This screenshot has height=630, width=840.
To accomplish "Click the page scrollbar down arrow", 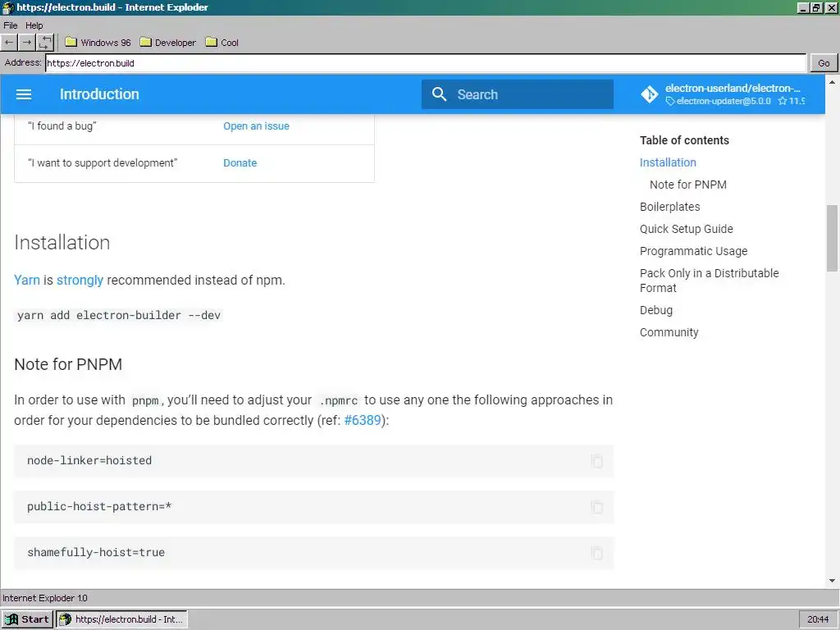I will pyautogui.click(x=832, y=581).
